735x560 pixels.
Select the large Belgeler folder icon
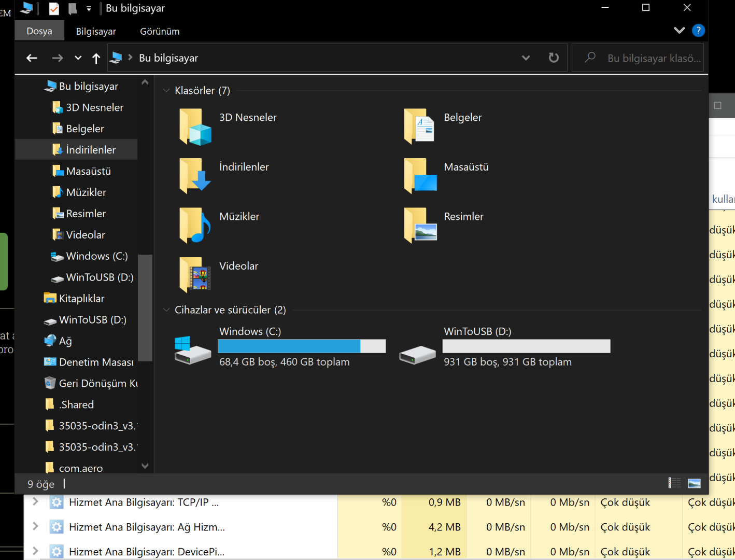pos(419,127)
